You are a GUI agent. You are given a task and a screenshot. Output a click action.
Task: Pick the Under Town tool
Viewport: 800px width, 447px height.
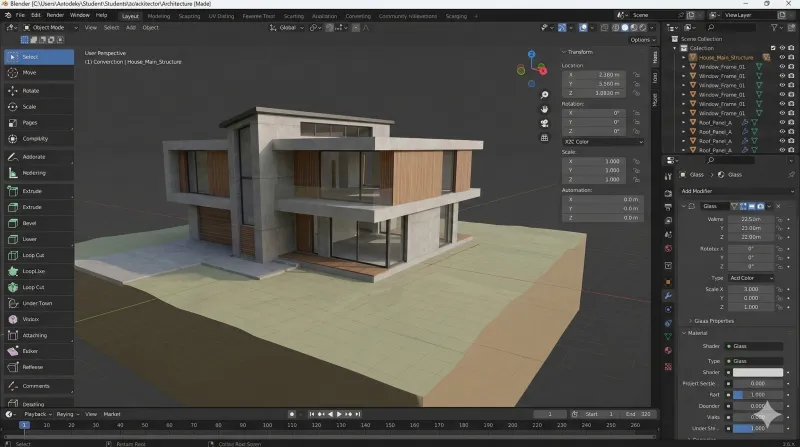click(x=39, y=303)
